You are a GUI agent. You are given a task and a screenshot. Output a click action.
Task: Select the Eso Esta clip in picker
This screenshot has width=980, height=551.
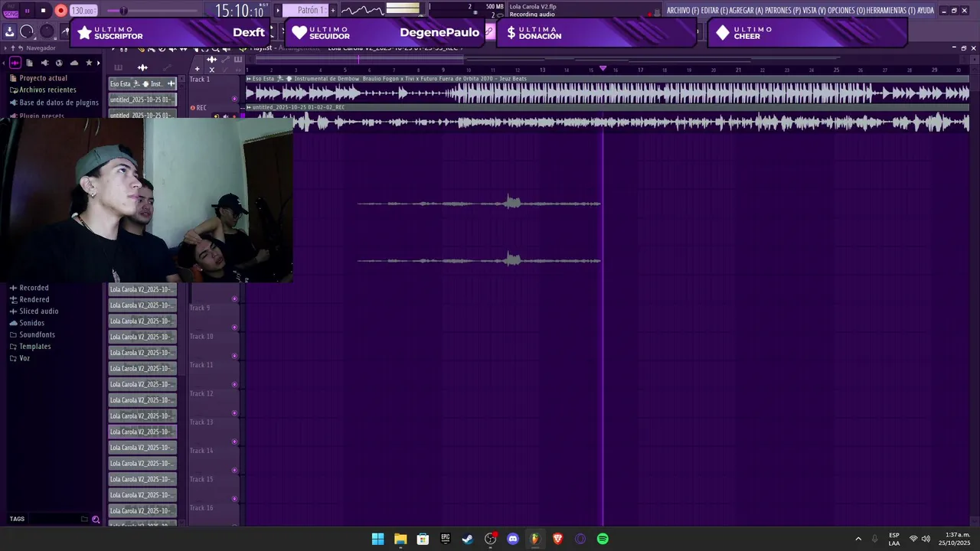tap(142, 83)
